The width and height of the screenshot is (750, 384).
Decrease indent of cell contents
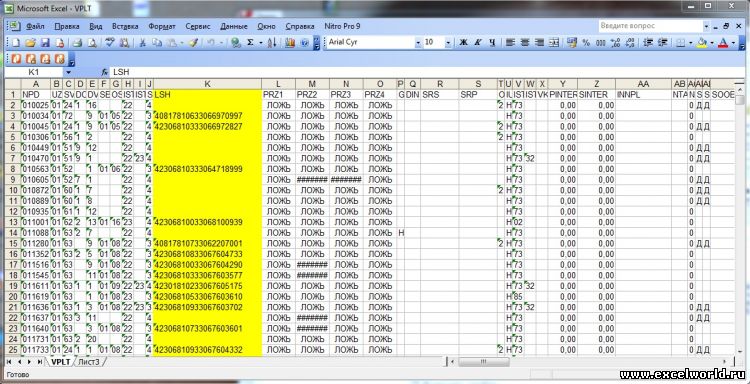point(648,43)
